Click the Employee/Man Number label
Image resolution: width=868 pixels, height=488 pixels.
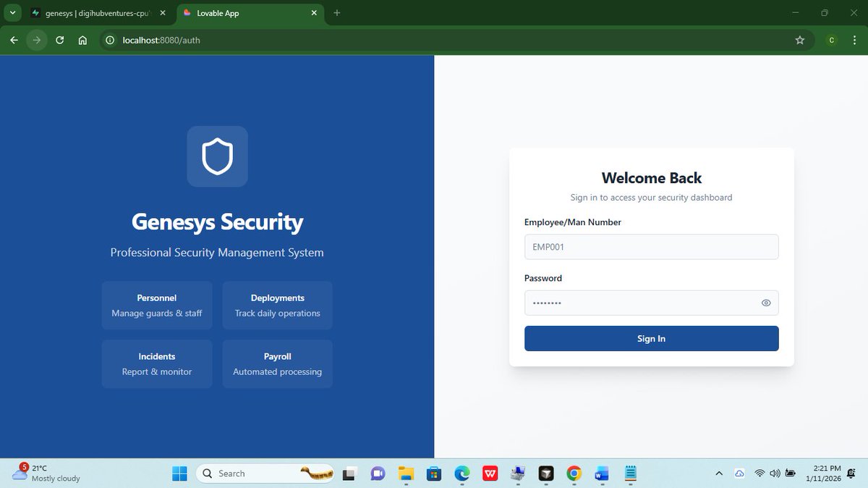point(573,222)
